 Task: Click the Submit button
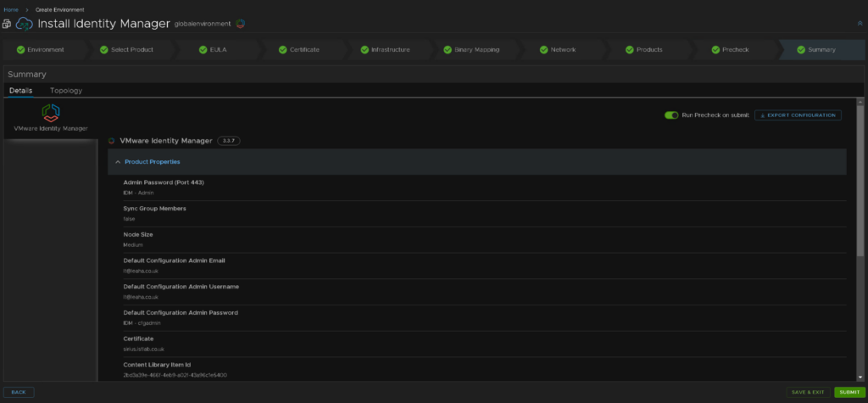(849, 392)
